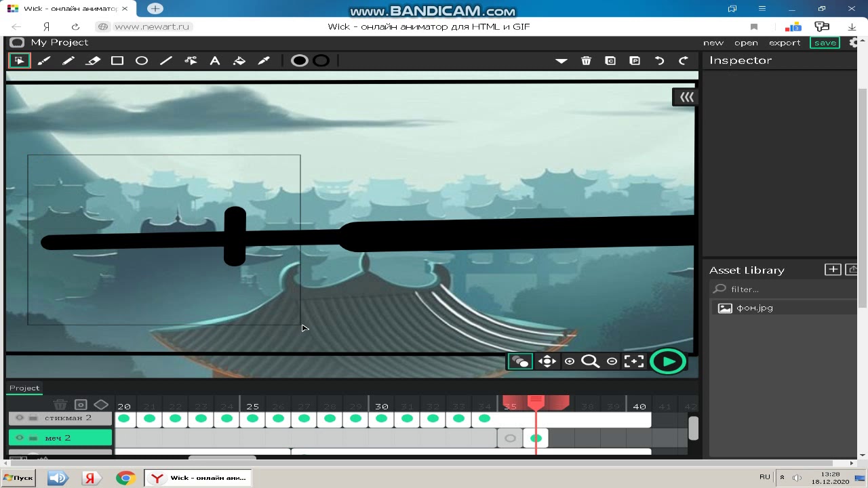Open Chrome from the taskbar
The height and width of the screenshot is (488, 868).
pos(125,478)
